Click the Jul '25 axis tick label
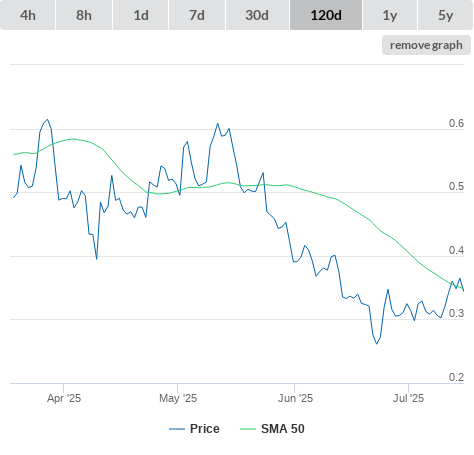The width and height of the screenshot is (474, 455). pos(408,398)
